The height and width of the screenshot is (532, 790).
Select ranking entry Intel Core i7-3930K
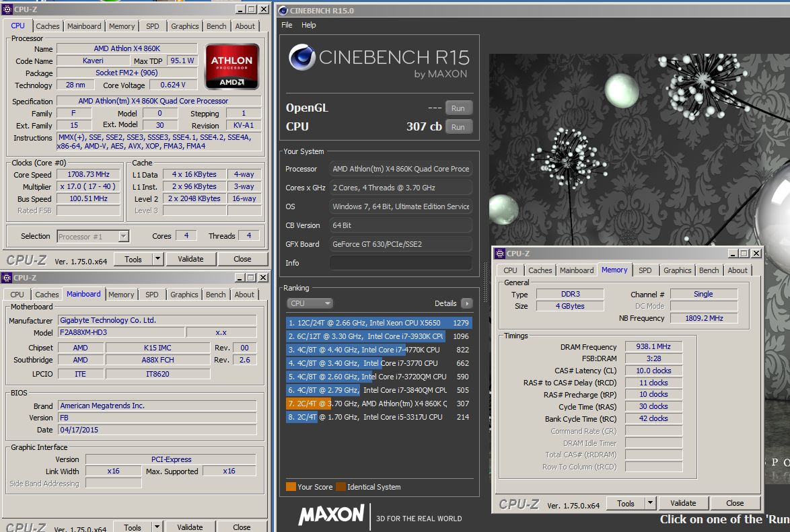click(x=378, y=336)
